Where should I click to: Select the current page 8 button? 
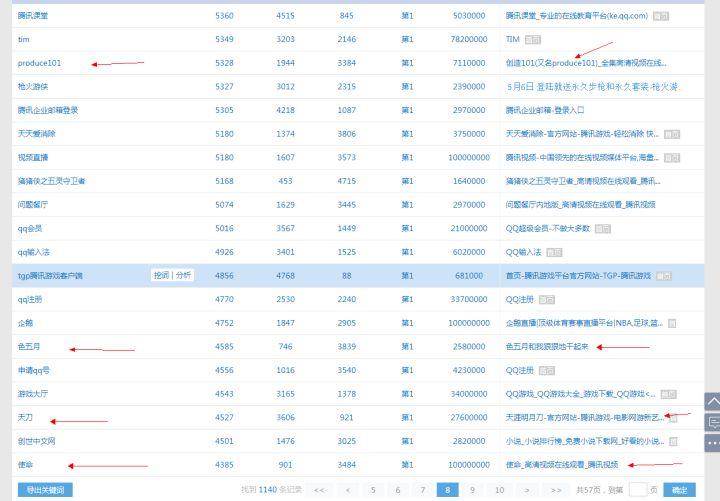[447, 490]
